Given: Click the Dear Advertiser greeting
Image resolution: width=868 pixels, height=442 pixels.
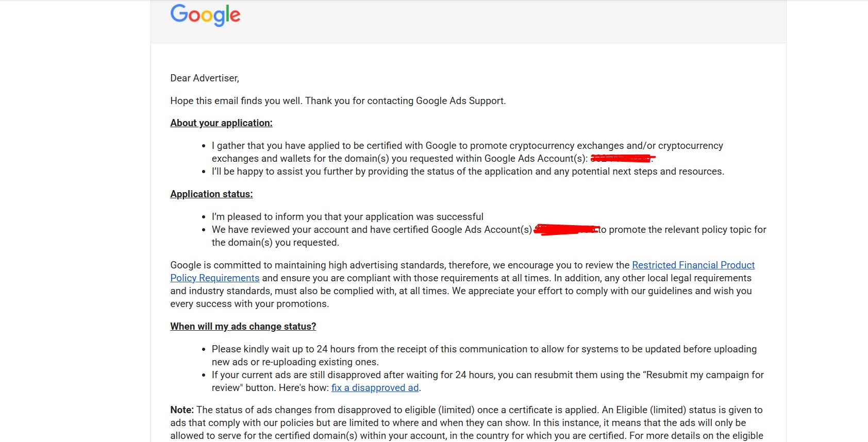Looking at the screenshot, I should pos(205,78).
